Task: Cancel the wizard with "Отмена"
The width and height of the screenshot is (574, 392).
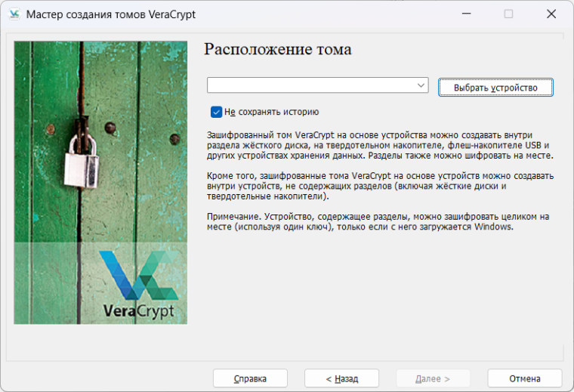Action: 524,378
